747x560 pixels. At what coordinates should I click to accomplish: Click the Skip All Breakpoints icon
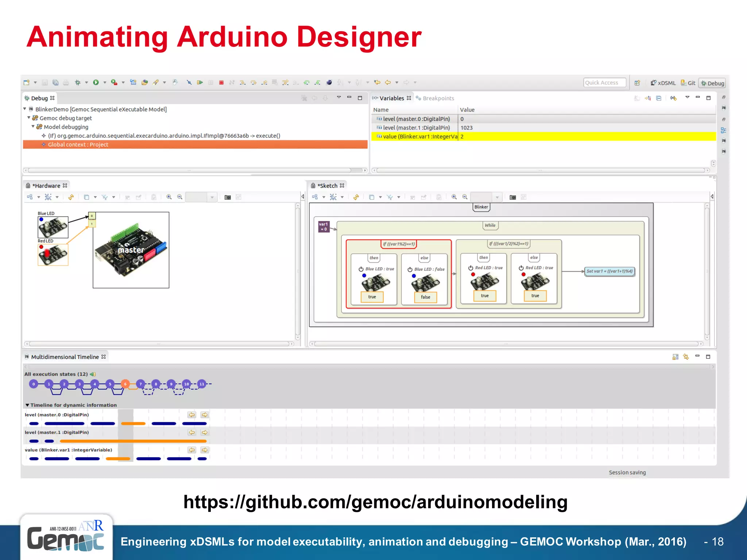click(189, 82)
